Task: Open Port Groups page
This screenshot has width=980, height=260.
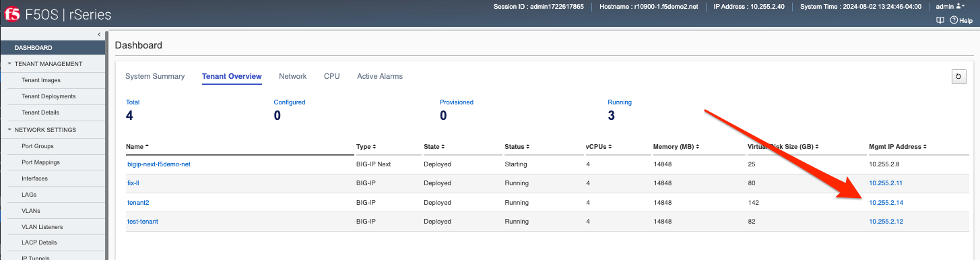Action: coord(38,146)
